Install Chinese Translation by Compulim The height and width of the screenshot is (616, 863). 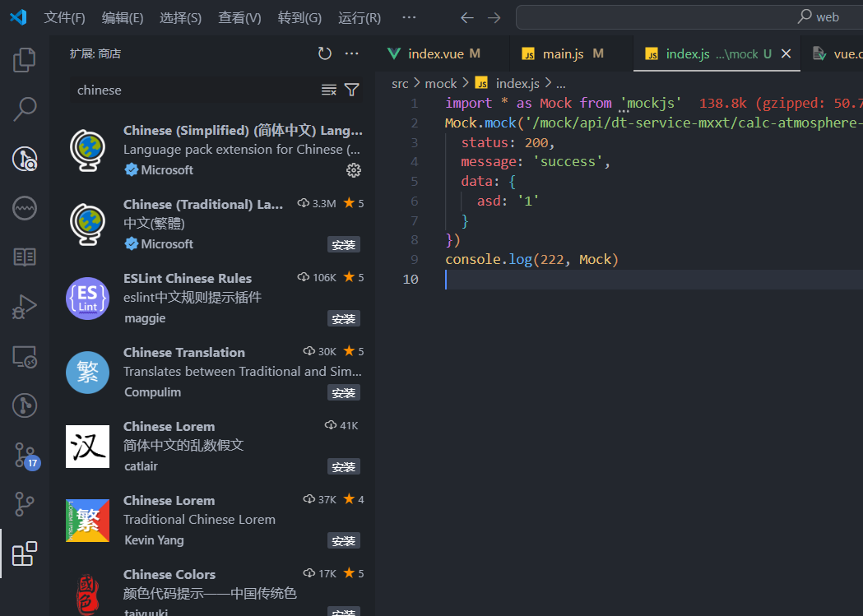tap(343, 392)
